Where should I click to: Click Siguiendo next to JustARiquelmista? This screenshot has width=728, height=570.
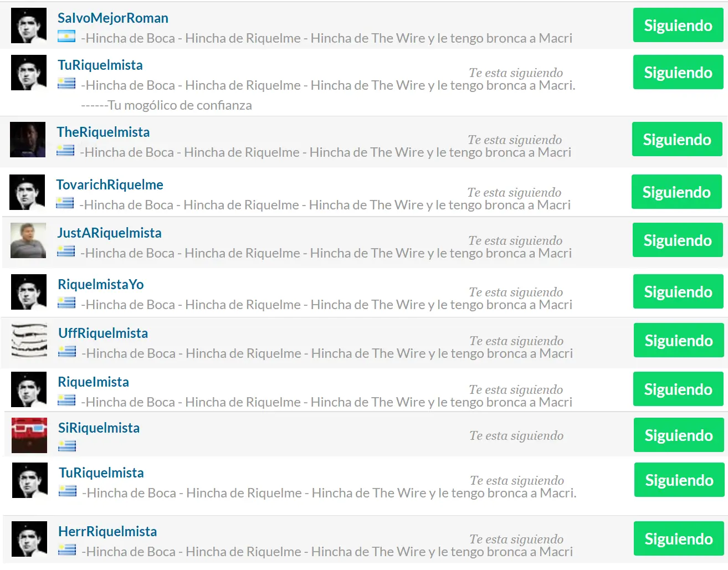point(678,240)
